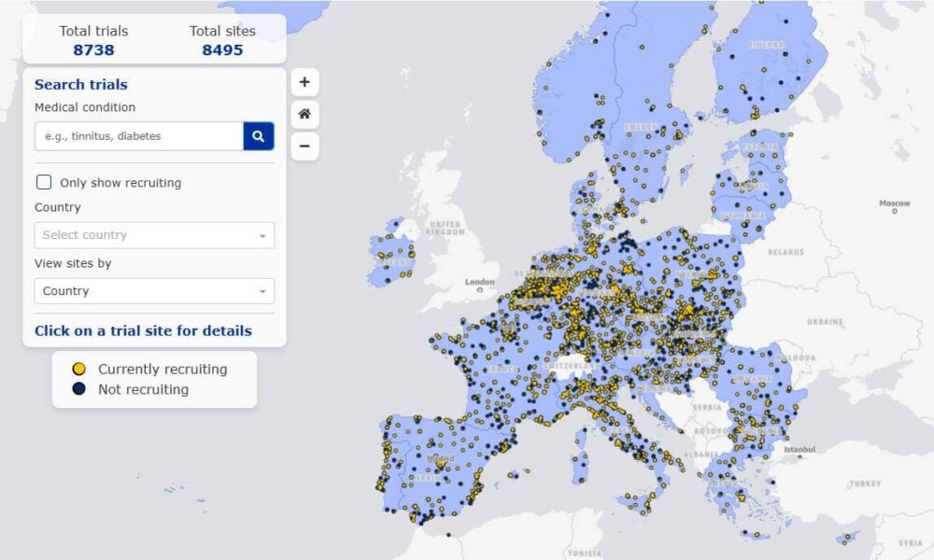The image size is (934, 560).
Task: Focus the Medical condition search field
Action: point(139,136)
